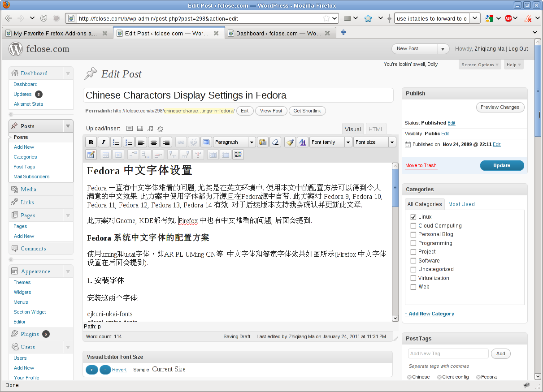This screenshot has width=543, height=392.
Task: Click the blue Update button
Action: point(502,165)
